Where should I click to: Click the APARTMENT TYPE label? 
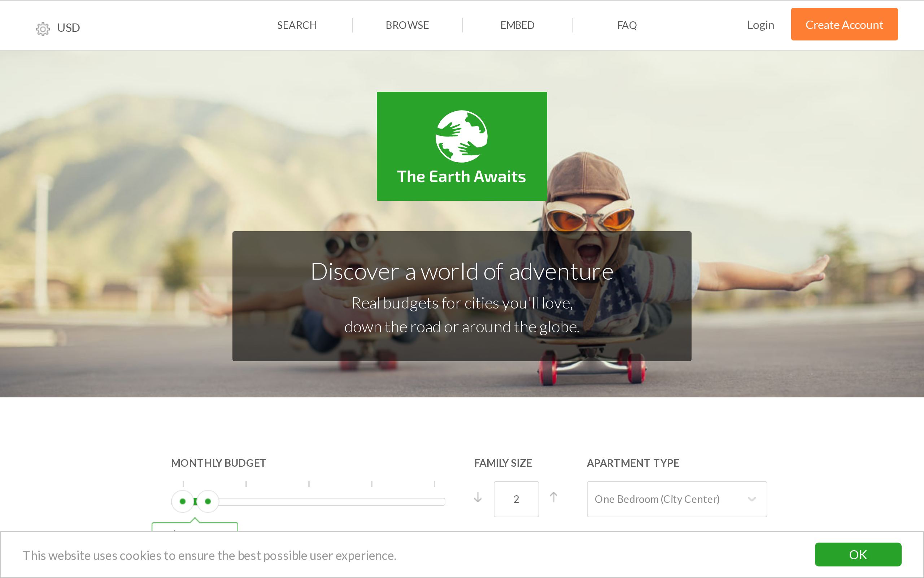(633, 463)
